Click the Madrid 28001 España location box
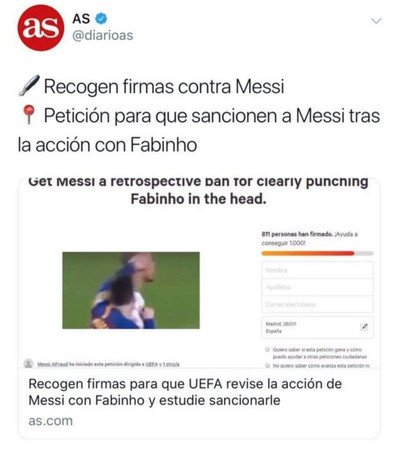 [x=317, y=327]
